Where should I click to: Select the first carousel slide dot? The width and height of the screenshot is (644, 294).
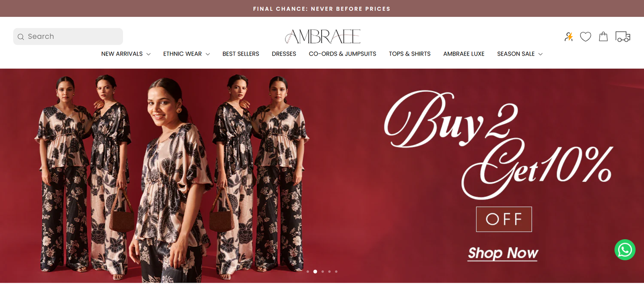(x=308, y=271)
